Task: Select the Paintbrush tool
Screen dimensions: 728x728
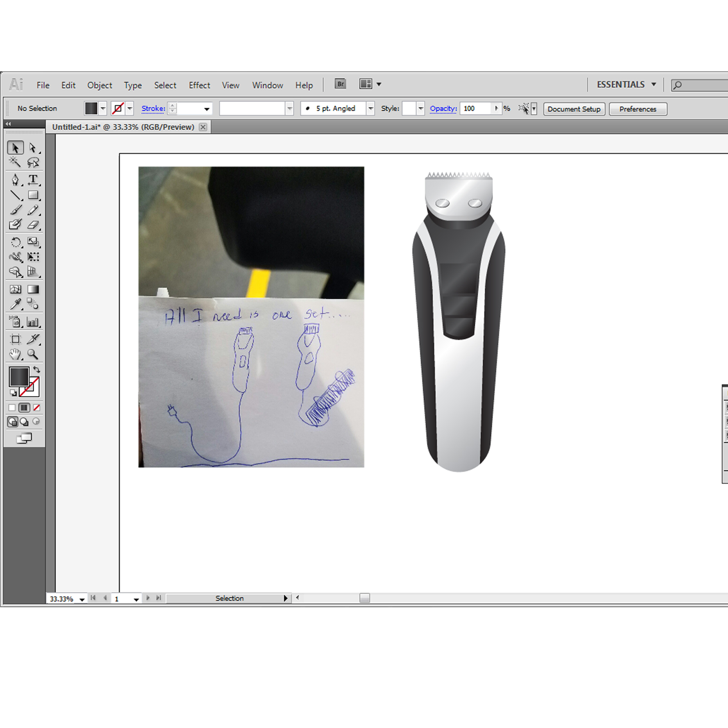Action: (x=15, y=210)
